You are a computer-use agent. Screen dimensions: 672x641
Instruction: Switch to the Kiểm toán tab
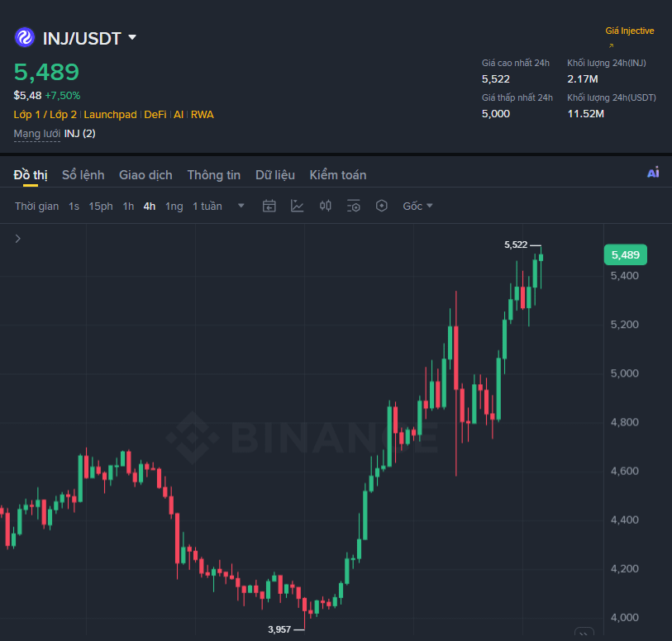pyautogui.click(x=338, y=175)
